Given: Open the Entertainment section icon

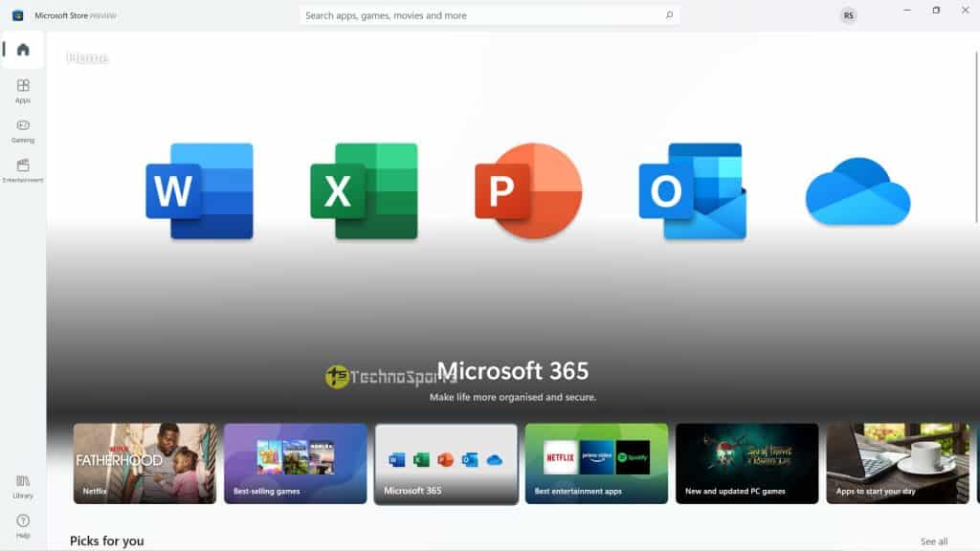Looking at the screenshot, I should point(23,170).
